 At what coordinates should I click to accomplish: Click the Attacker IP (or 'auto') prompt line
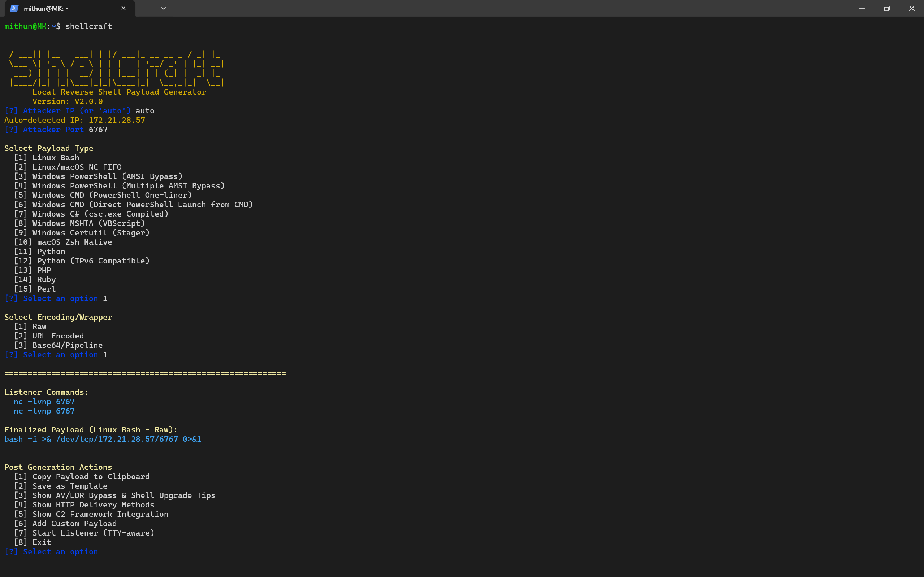[x=79, y=111]
